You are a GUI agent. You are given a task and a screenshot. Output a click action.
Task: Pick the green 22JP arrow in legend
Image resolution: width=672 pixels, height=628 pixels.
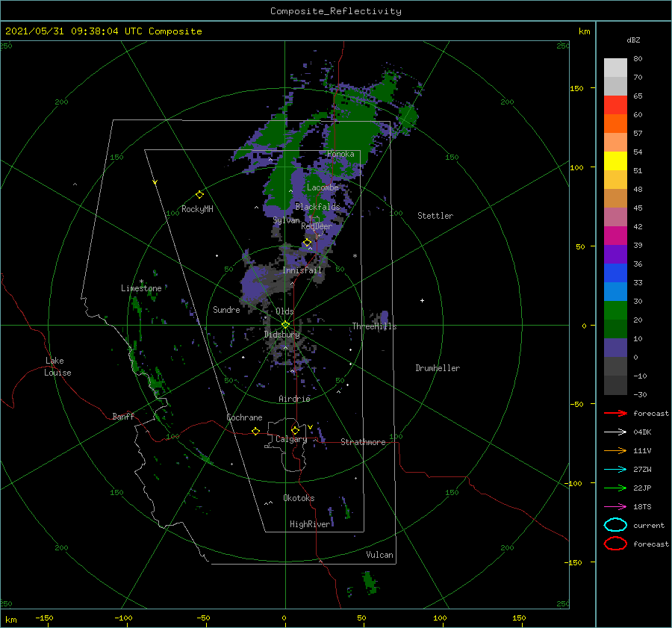pos(615,488)
